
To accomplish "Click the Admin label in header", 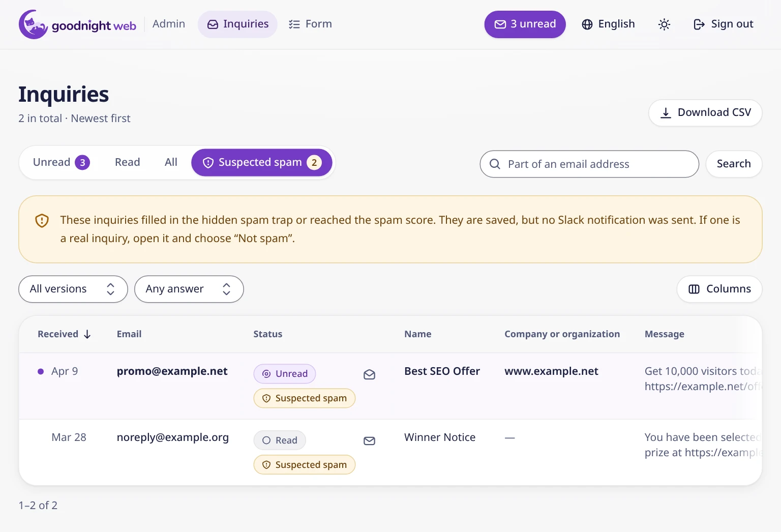I will (169, 24).
